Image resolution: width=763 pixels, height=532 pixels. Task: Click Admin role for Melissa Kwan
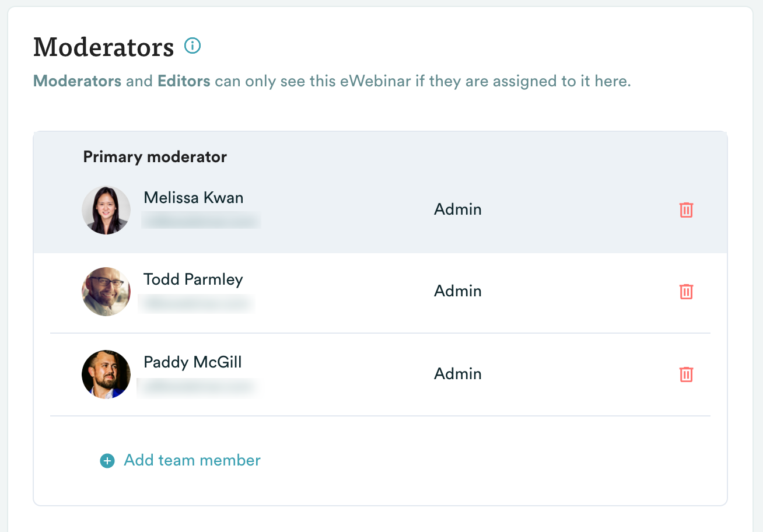click(458, 209)
